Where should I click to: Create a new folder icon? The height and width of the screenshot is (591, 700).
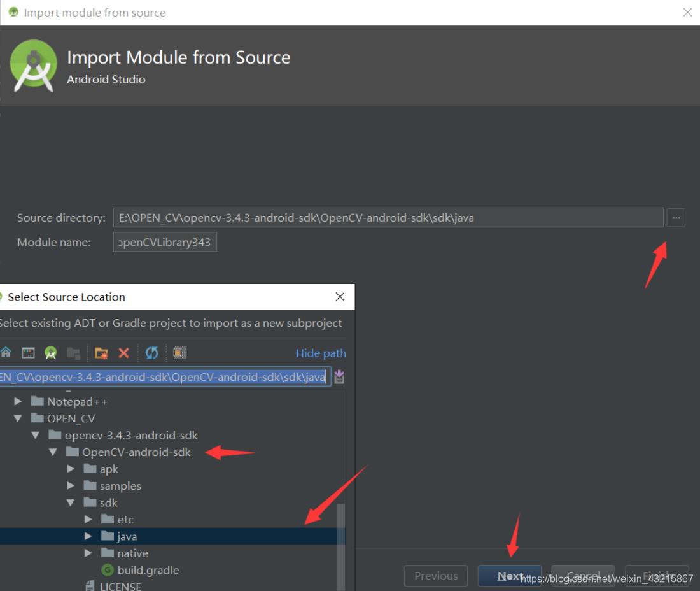pos(101,353)
